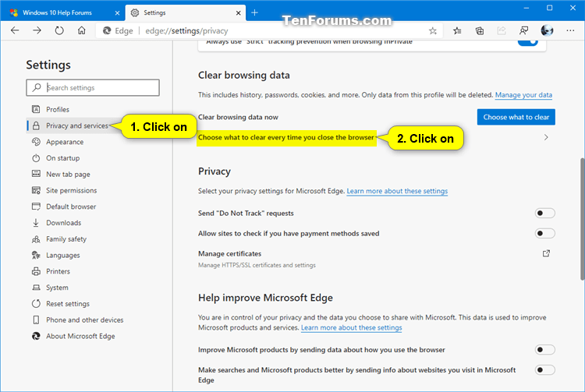Toggle payment methods saved check setting
The height and width of the screenshot is (392, 585).
(544, 233)
